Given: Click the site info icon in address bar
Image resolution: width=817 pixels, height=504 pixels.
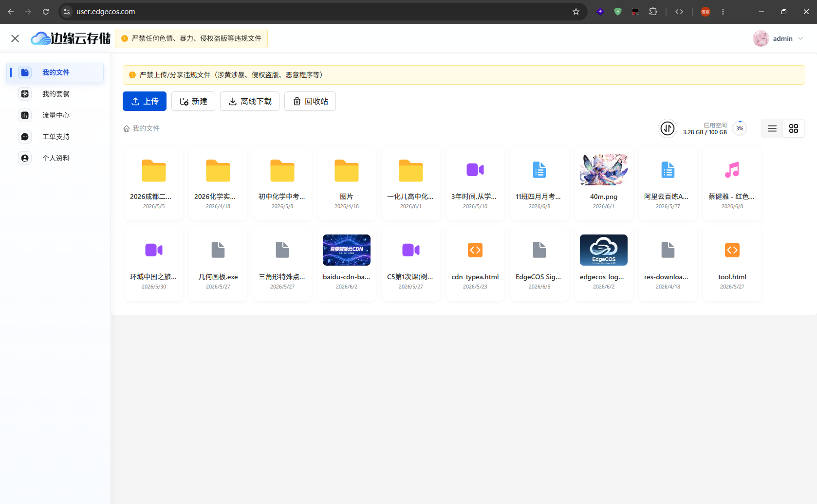Looking at the screenshot, I should coord(67,12).
